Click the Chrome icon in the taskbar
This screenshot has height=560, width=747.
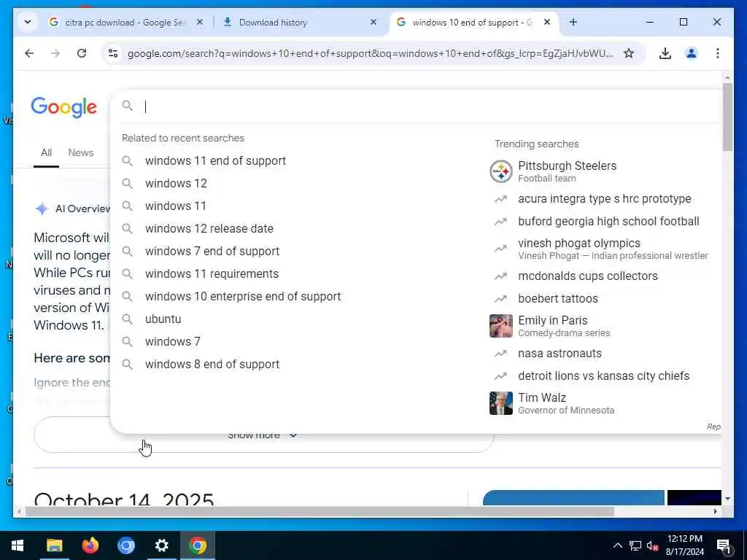click(x=197, y=545)
